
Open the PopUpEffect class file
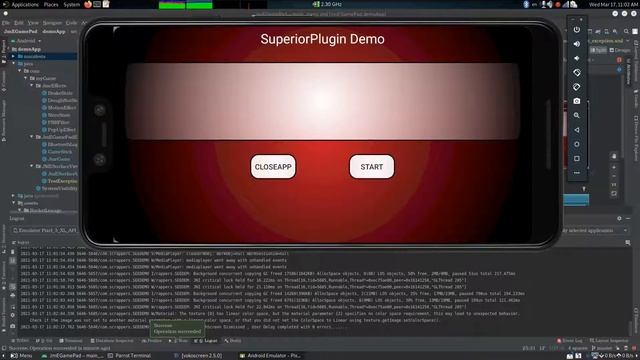[59, 130]
